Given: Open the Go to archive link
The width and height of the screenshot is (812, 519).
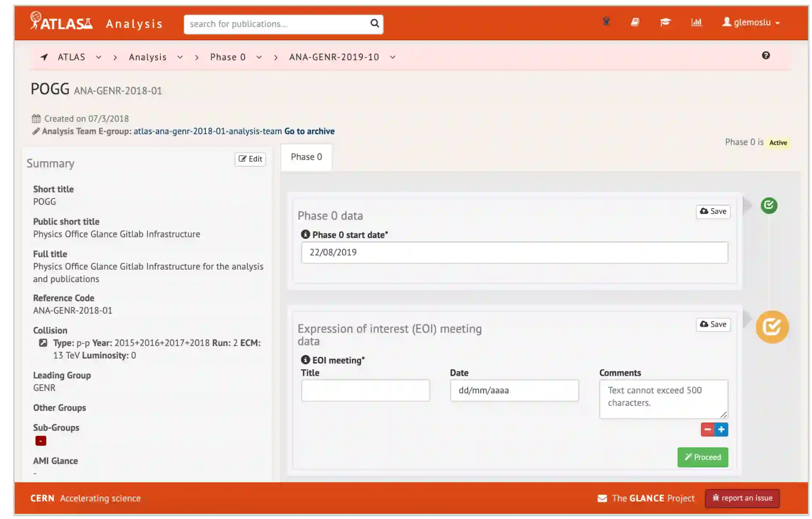Looking at the screenshot, I should click(x=309, y=131).
